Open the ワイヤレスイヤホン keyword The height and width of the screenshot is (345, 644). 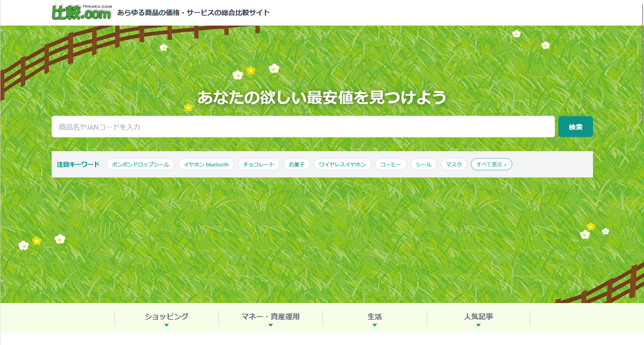pyautogui.click(x=342, y=165)
